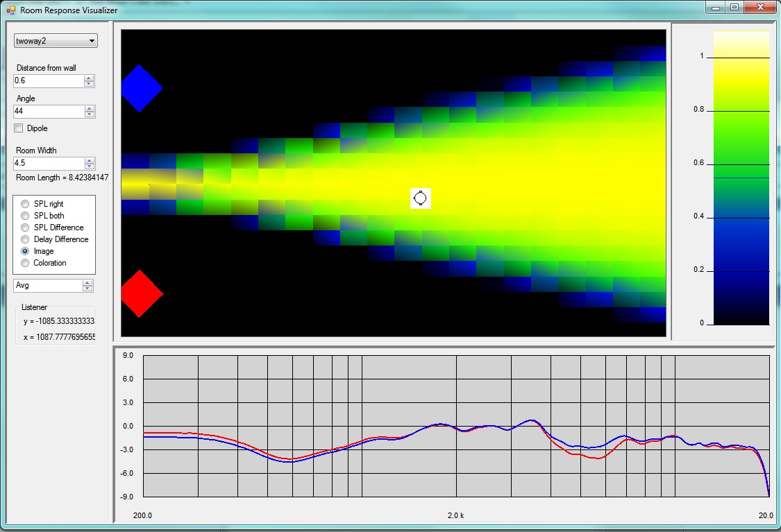The image size is (781, 532).
Task: Decrease Distance from wall with down arrow
Action: pyautogui.click(x=89, y=84)
